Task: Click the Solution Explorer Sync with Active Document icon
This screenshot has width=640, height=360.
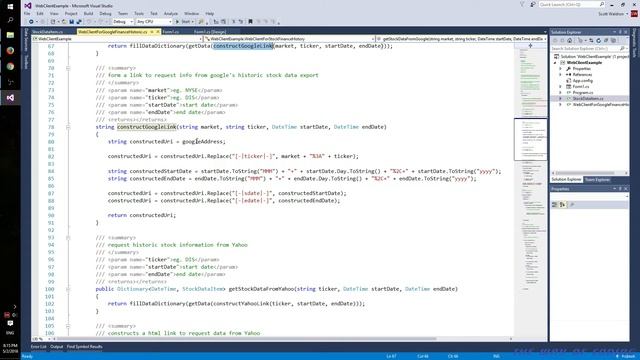Action: 591,40
